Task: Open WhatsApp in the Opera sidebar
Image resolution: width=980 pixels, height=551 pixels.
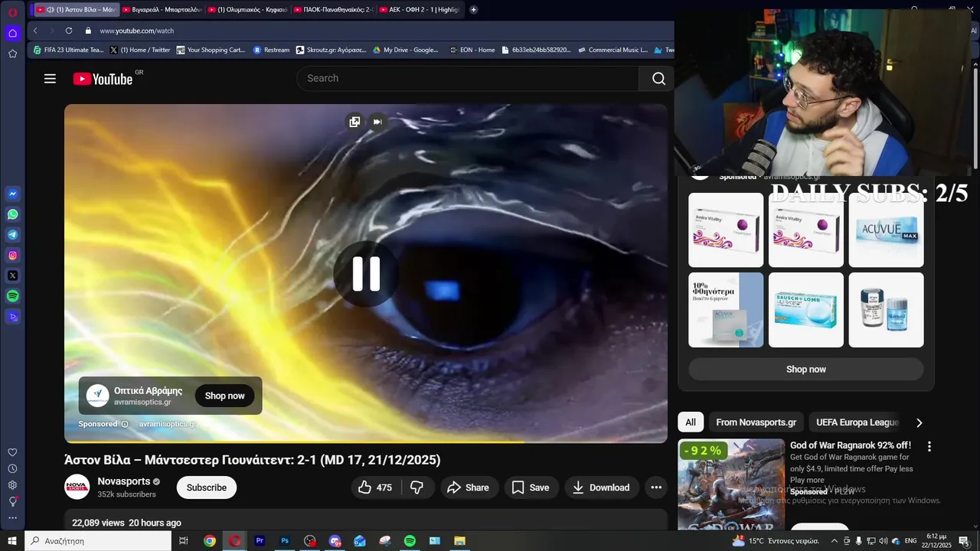Action: 12,214
